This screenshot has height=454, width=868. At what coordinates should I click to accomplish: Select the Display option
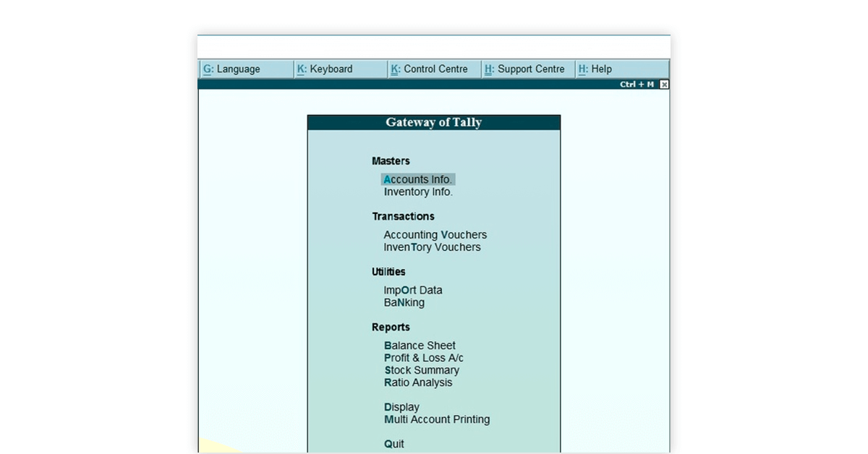pyautogui.click(x=401, y=407)
